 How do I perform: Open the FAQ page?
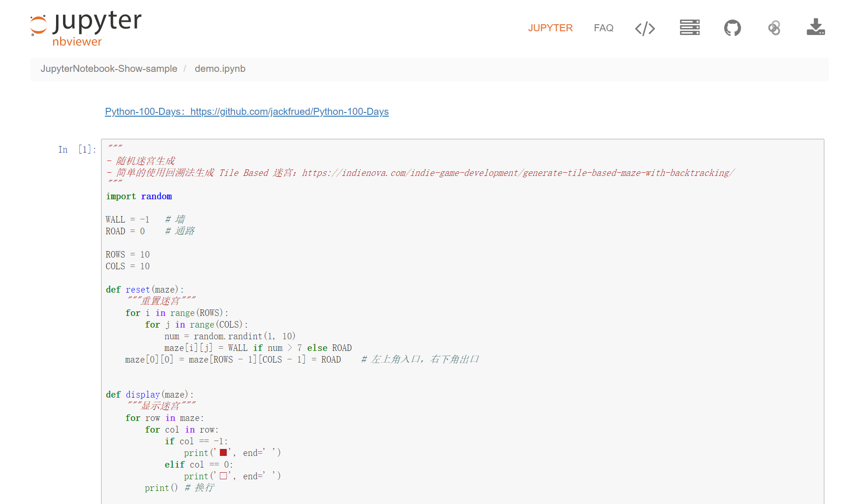[x=604, y=28]
